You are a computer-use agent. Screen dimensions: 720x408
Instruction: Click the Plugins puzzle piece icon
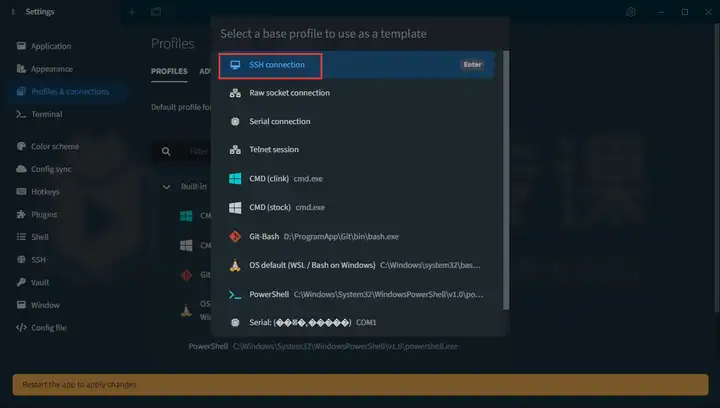pos(21,214)
